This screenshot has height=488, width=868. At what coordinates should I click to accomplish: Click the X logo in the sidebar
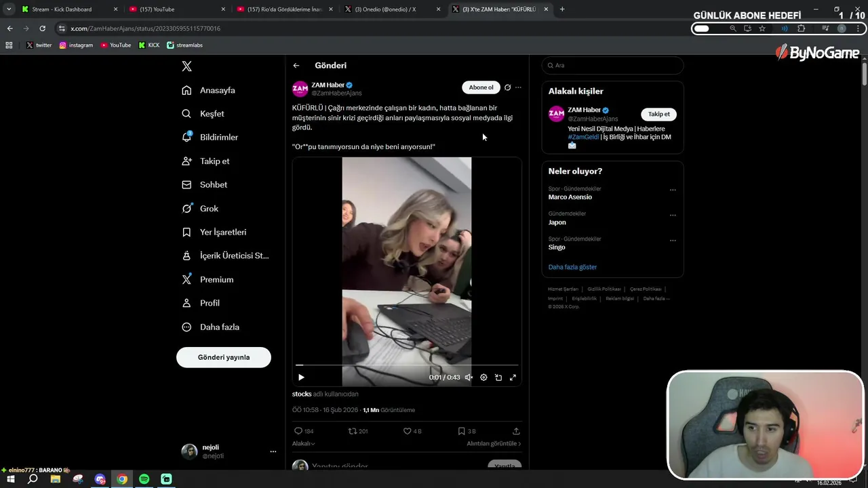186,66
